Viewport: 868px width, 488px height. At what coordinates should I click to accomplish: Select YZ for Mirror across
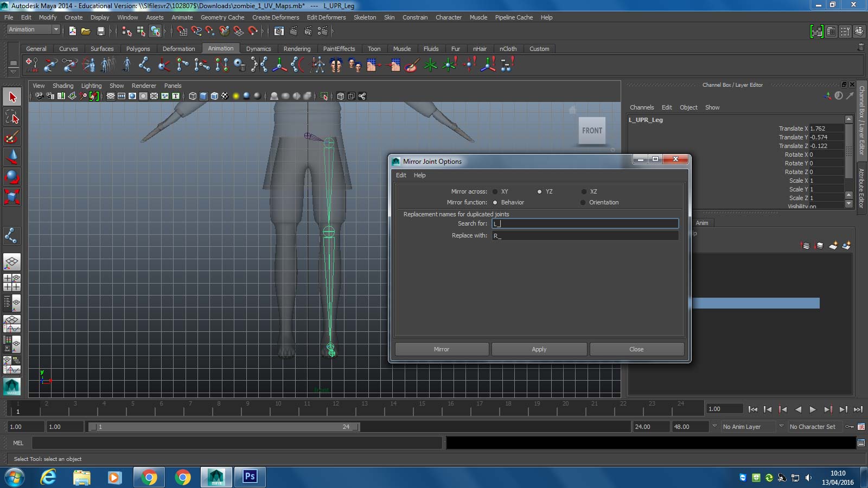pos(539,191)
